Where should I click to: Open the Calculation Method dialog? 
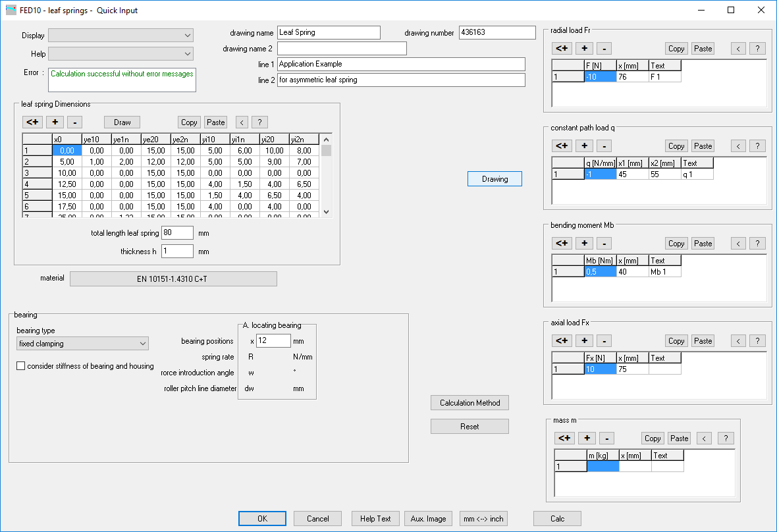coord(469,403)
